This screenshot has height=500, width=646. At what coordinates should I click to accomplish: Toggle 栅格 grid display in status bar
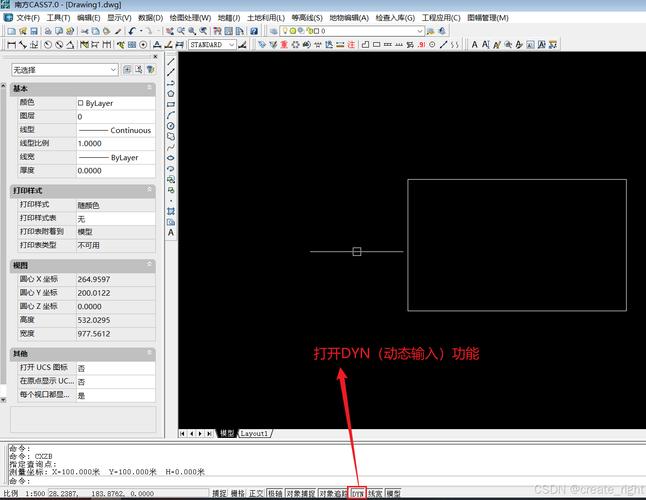(238, 493)
